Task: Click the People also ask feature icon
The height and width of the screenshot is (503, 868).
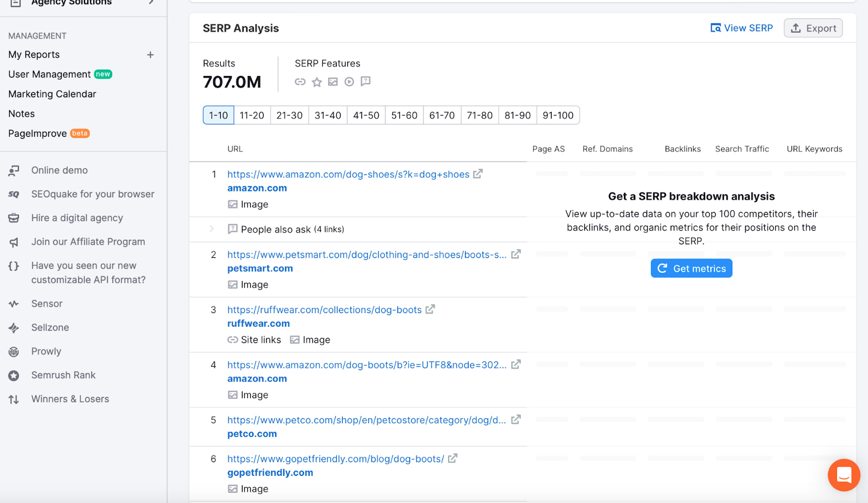Action: 366,81
